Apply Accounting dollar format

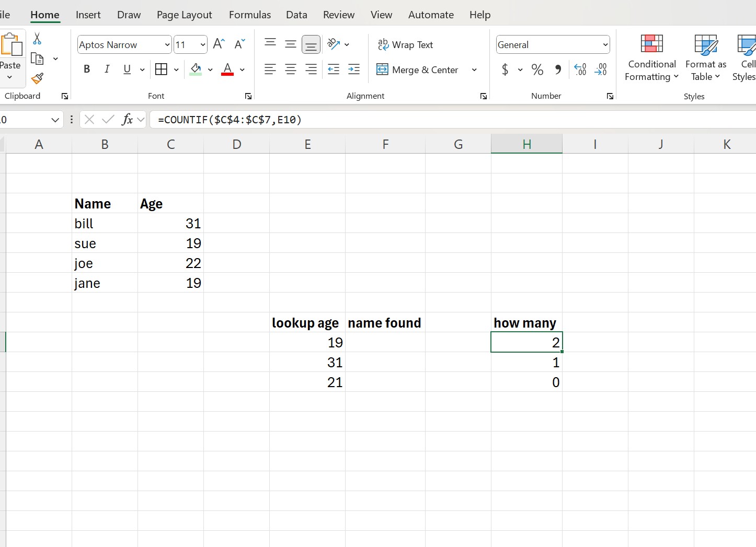coord(505,69)
